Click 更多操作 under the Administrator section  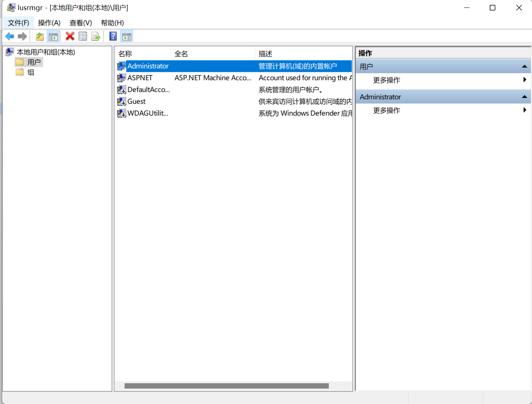[x=386, y=110]
